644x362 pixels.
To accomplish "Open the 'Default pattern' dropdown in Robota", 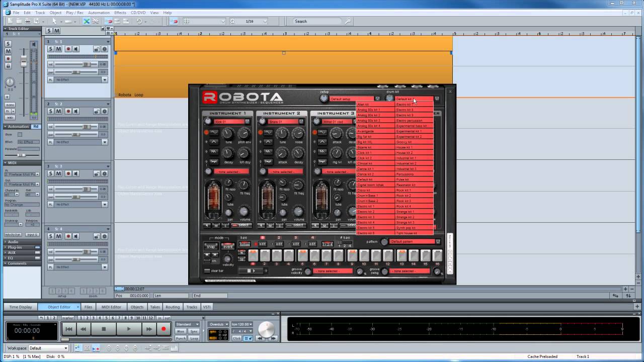I will pyautogui.click(x=438, y=241).
